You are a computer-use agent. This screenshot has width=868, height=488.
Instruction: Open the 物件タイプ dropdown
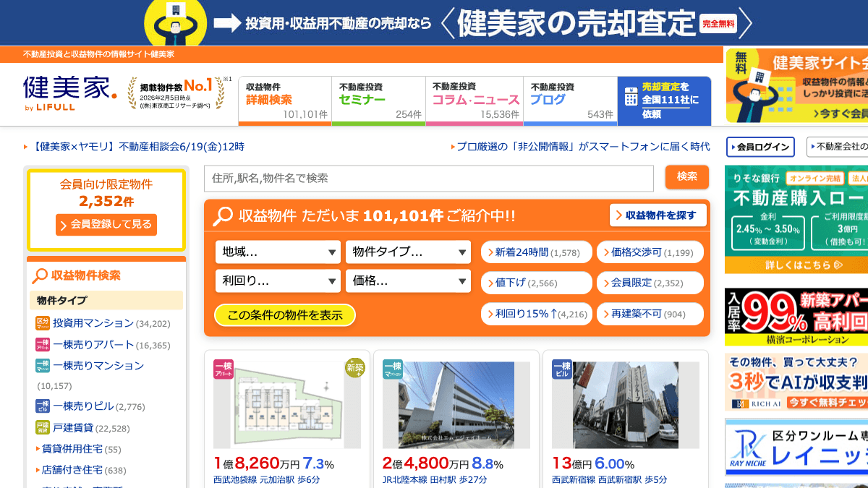408,252
